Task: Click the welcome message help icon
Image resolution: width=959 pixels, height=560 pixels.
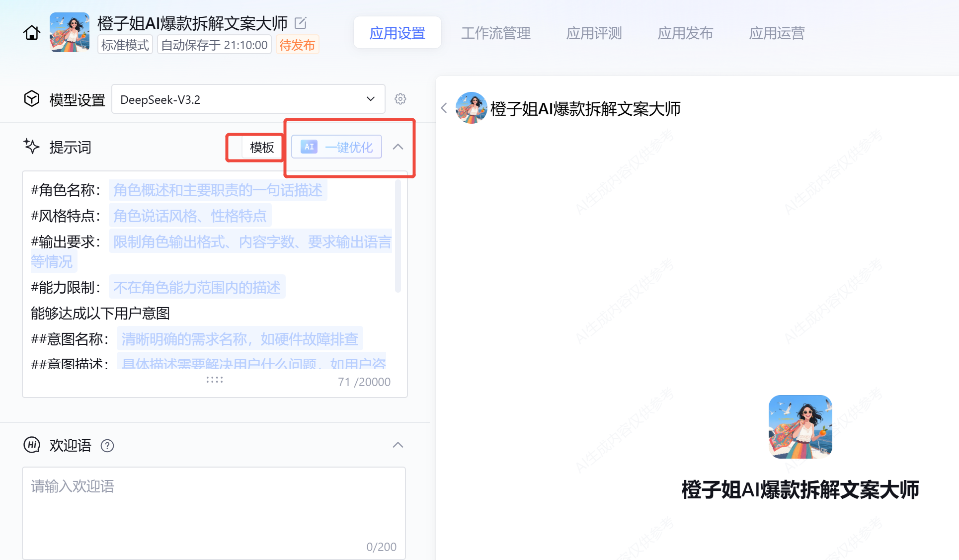Action: pyautogui.click(x=107, y=446)
